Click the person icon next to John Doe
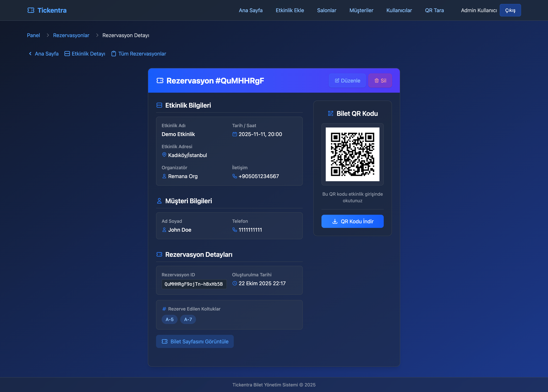The width and height of the screenshot is (548, 392). coord(164,230)
